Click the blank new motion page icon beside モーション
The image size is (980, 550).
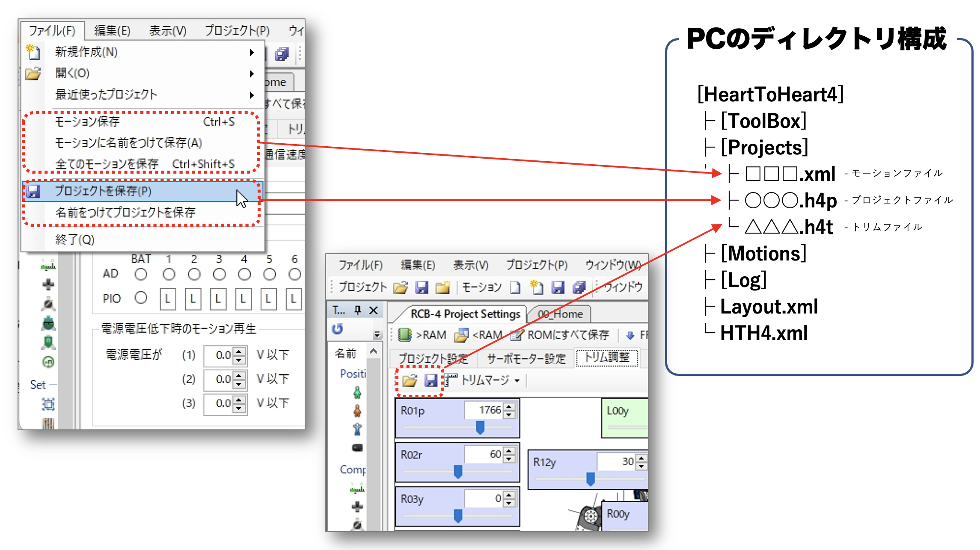coord(515,287)
